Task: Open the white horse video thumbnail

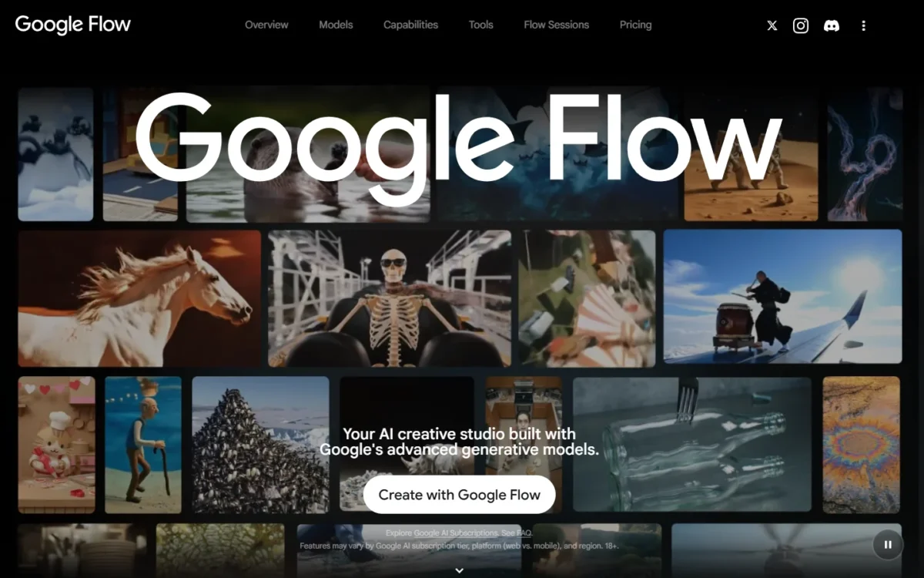Action: (x=139, y=297)
